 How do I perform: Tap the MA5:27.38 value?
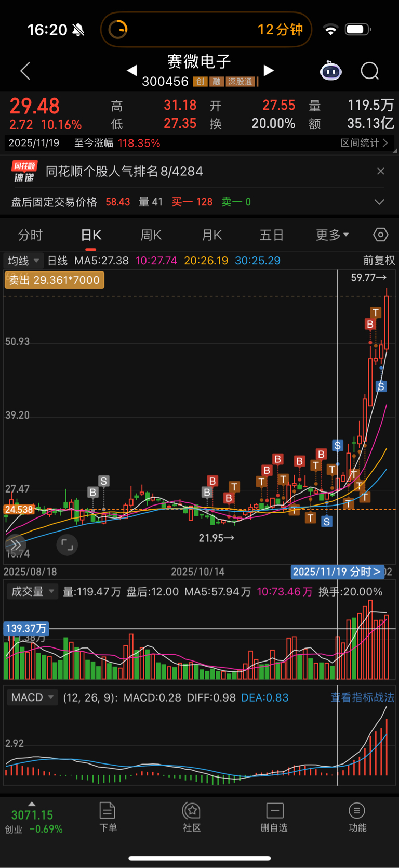click(101, 260)
